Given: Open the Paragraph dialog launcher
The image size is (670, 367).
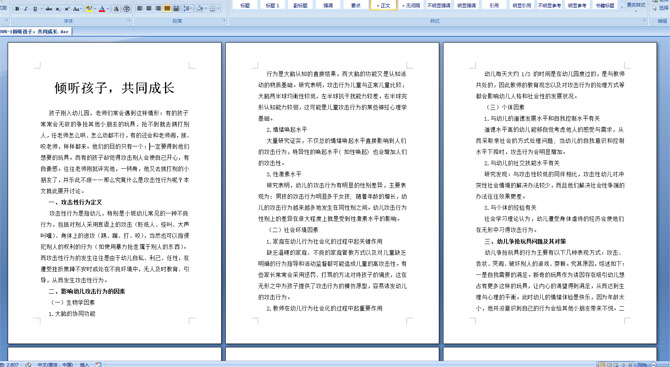Looking at the screenshot, I should (225, 20).
